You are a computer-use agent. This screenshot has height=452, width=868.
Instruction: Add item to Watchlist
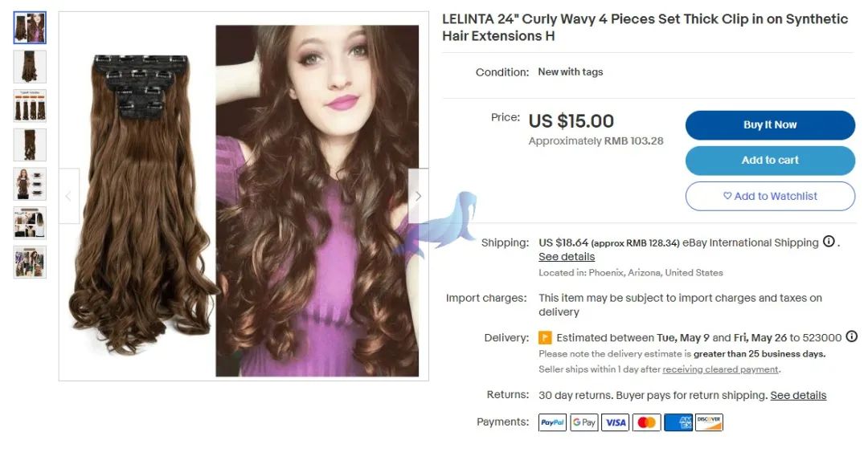770,197
